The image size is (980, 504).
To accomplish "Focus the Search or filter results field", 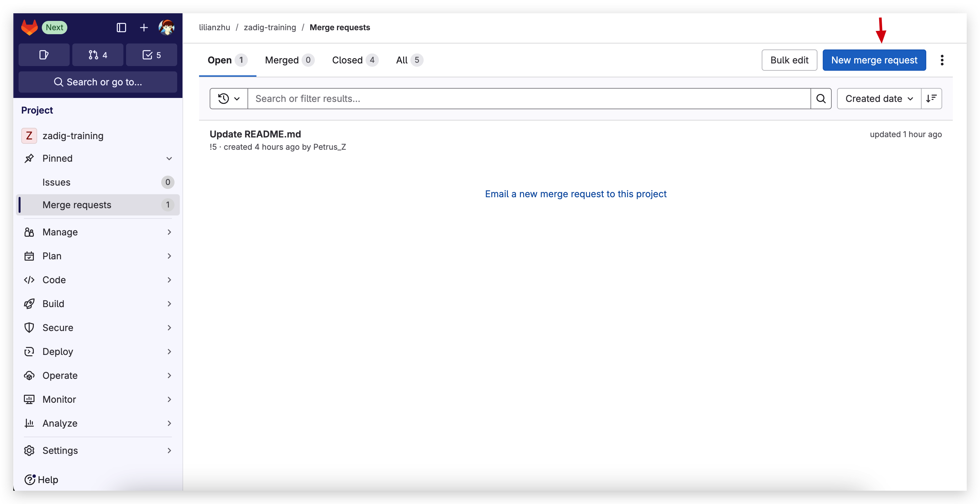I will (x=529, y=99).
